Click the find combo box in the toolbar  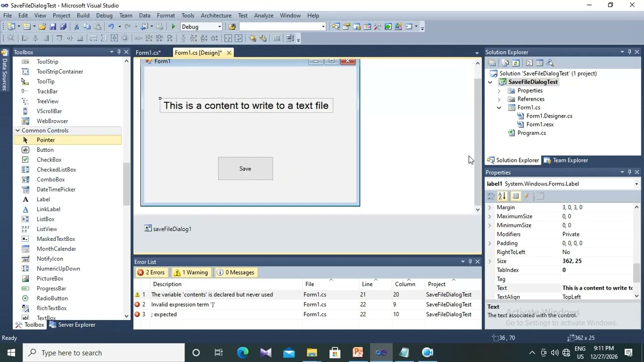coord(282,27)
